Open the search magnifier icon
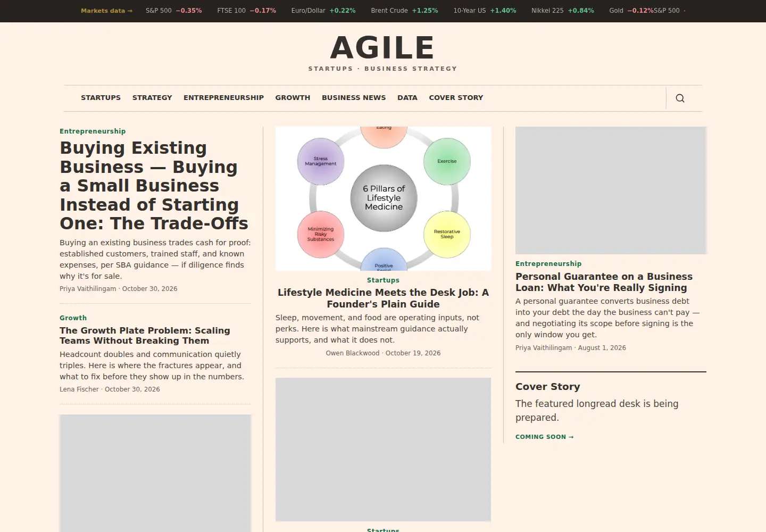766x532 pixels. (680, 98)
